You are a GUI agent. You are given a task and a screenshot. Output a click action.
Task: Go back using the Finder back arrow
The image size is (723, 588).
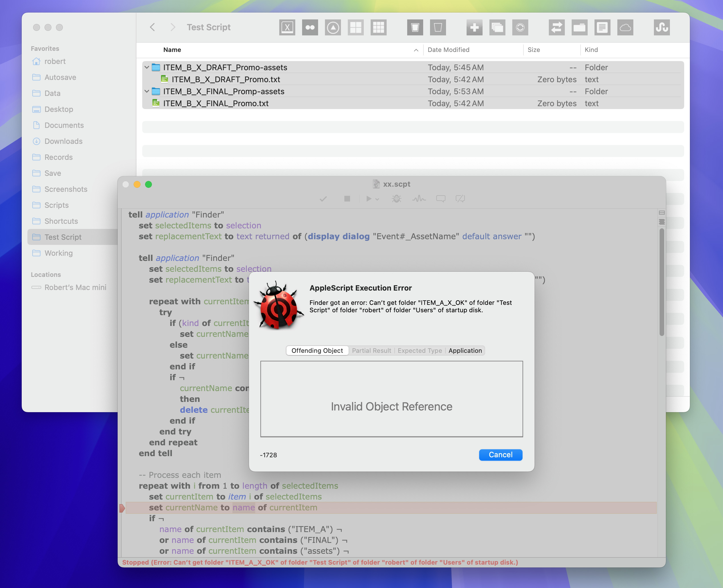tap(152, 27)
